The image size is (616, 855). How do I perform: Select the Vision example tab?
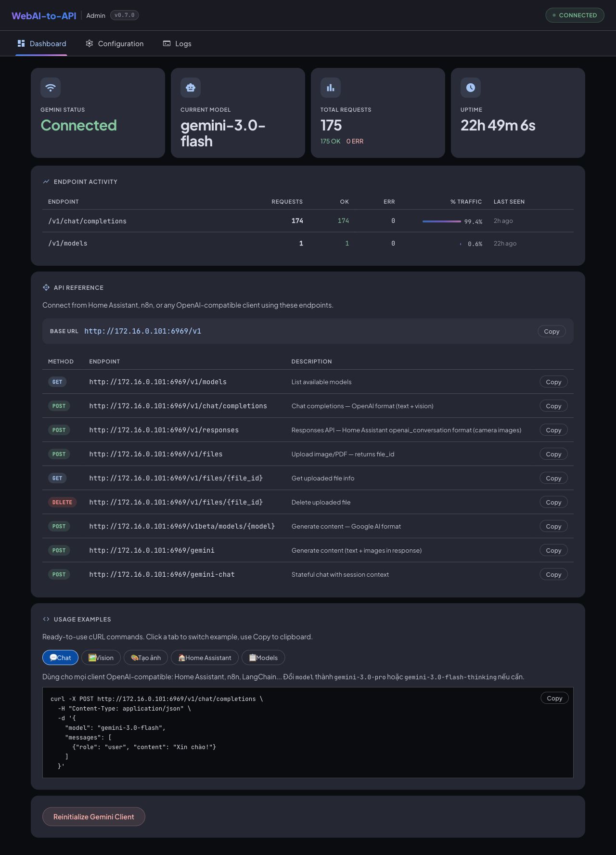101,658
